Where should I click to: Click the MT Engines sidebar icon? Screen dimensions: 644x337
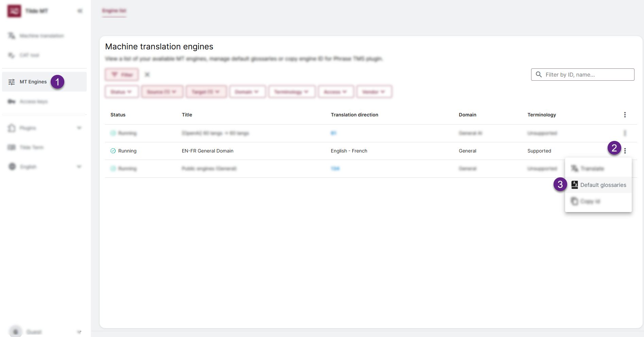(12, 82)
